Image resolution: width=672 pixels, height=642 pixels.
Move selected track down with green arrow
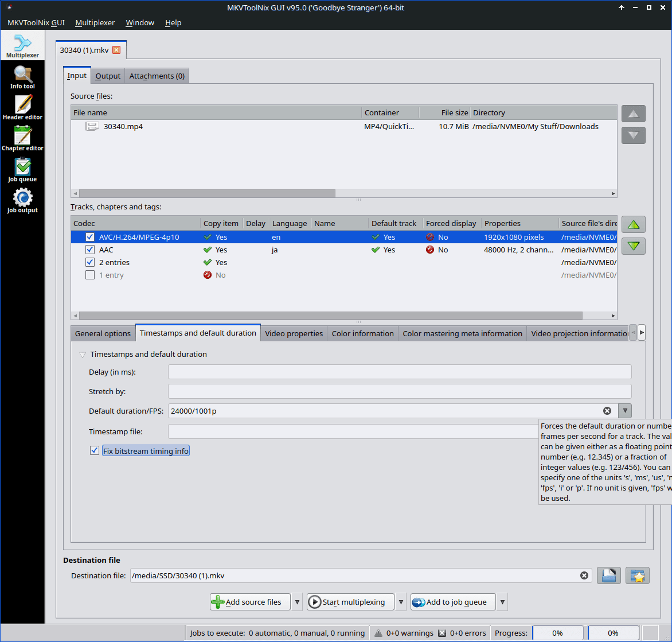pos(633,246)
